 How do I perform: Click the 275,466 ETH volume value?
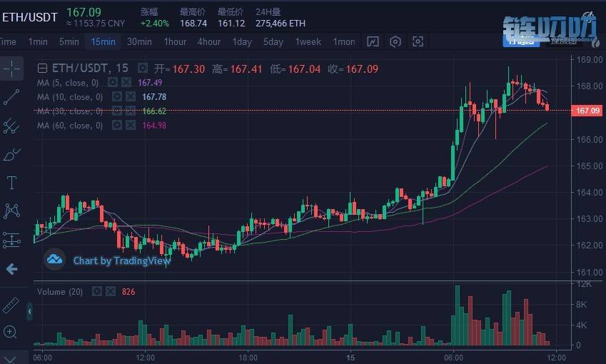pos(281,24)
